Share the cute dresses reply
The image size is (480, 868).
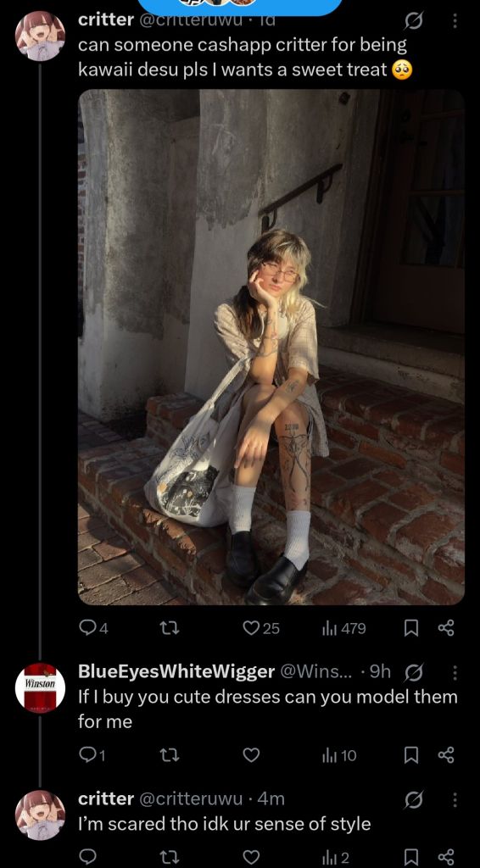[x=446, y=755]
